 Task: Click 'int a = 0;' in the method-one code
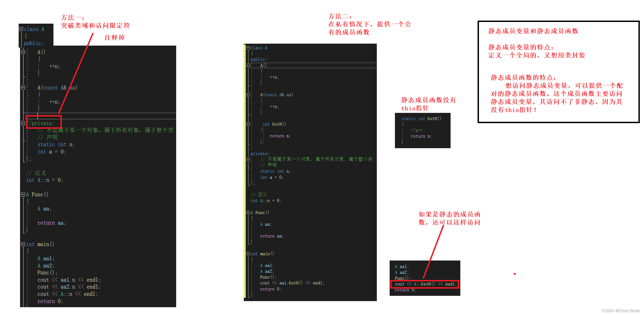point(52,152)
